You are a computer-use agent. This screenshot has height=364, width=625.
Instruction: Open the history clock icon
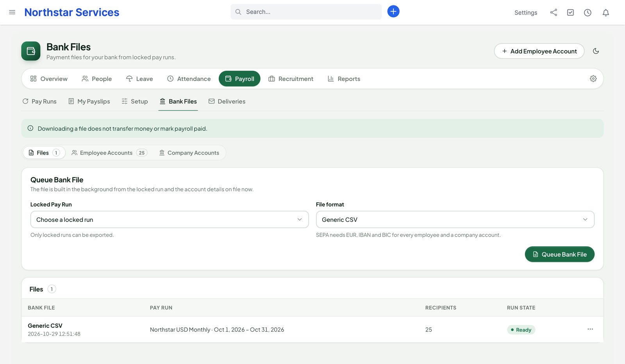[587, 12]
